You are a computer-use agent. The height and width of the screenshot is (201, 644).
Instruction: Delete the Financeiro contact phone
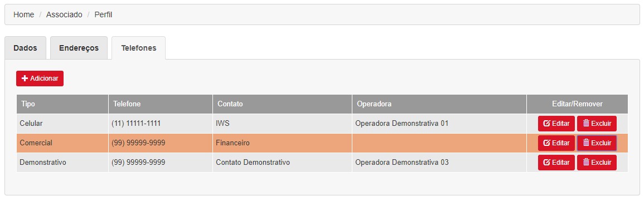[597, 143]
